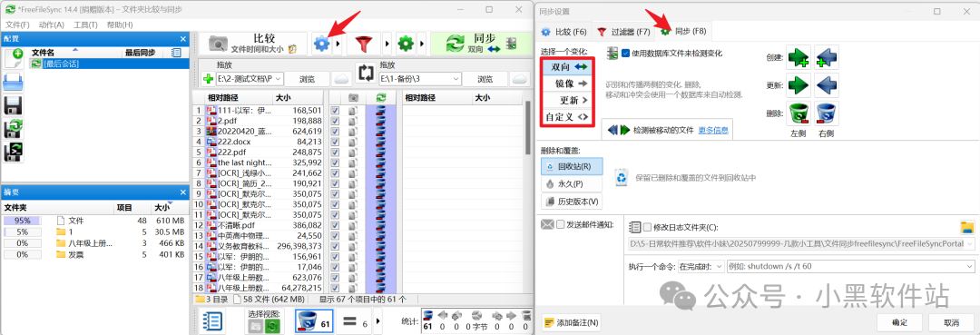This screenshot has height=335, width=980.
Task: Click the show log panel icon at bottom
Action: coord(211,321)
